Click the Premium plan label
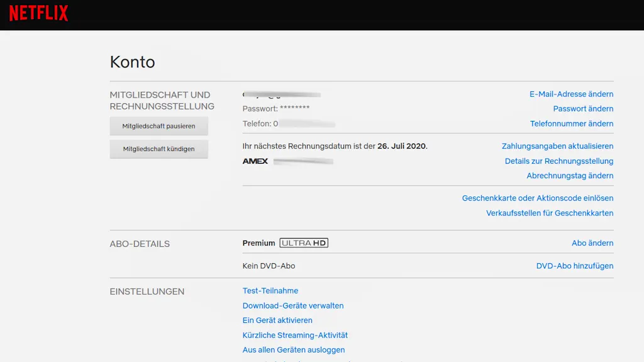 pyautogui.click(x=258, y=243)
